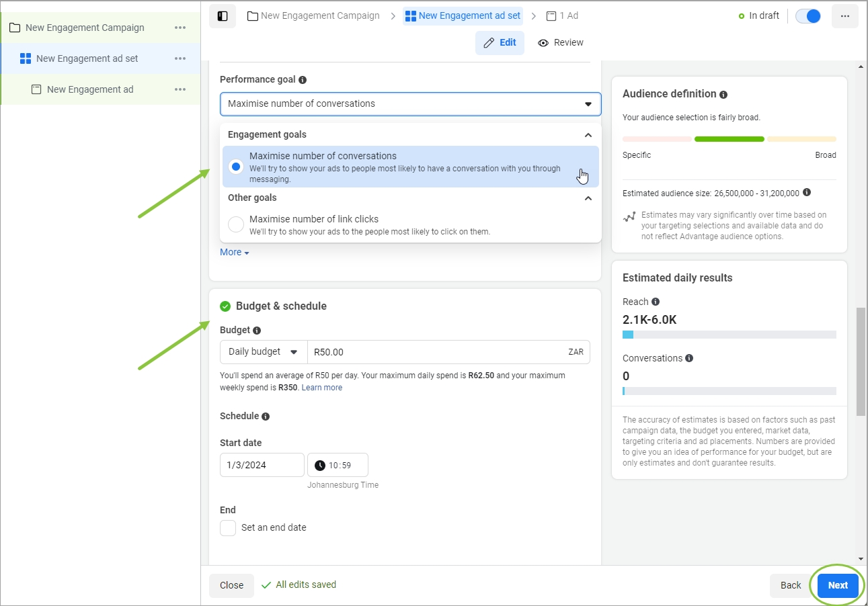Viewport: 868px width, 606px height.
Task: Toggle the sidebar panel icon
Action: 223,16
